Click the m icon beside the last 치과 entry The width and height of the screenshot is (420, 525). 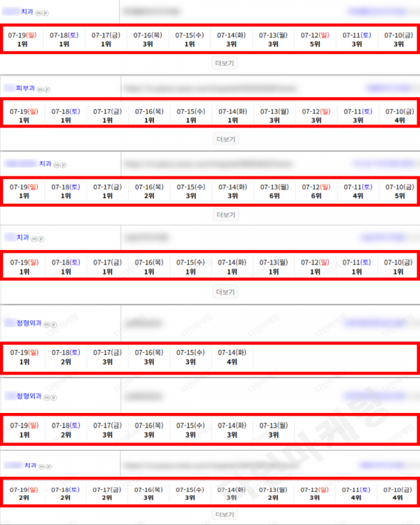[x=41, y=466]
